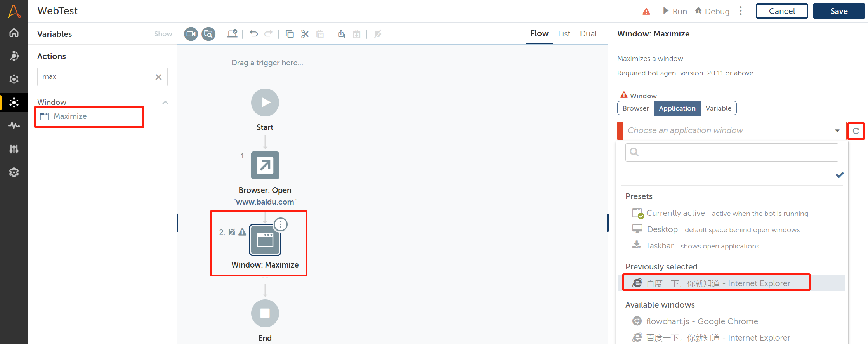
Task: Run the bot
Action: [675, 11]
